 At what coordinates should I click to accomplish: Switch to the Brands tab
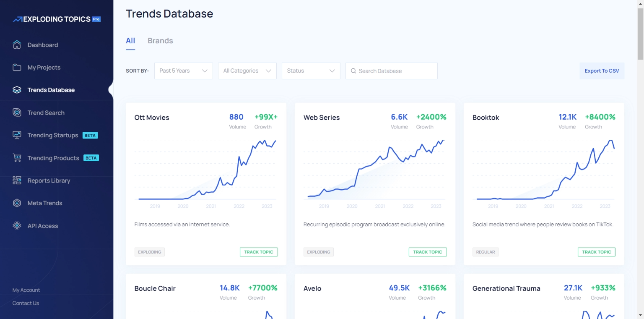[160, 41]
